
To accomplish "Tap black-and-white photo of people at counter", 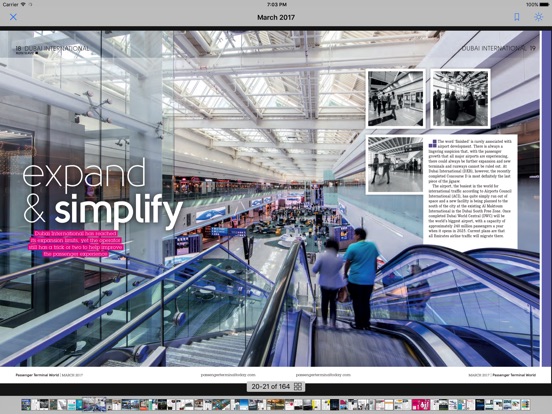I will point(460,99).
